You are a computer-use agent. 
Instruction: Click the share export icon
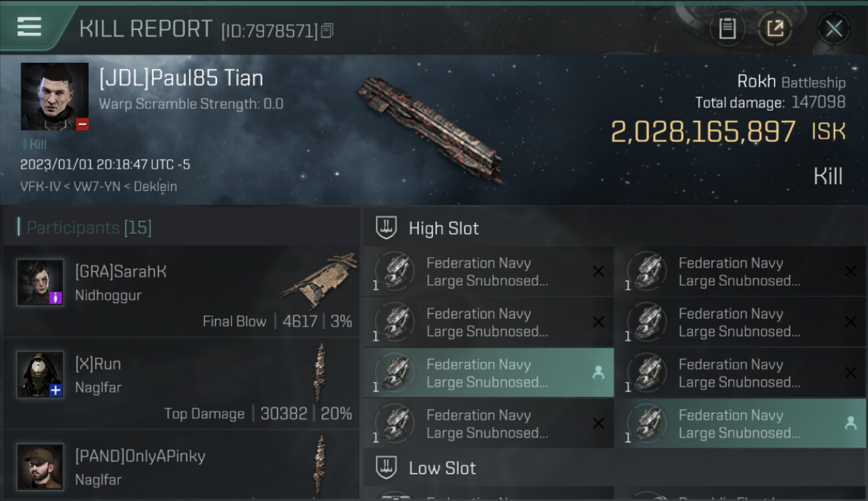pos(775,29)
